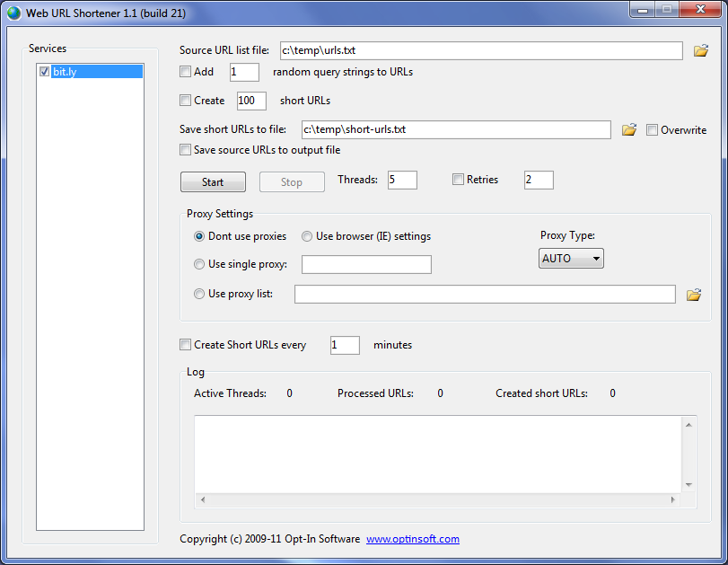Select Use browser (IE) settings option

pyautogui.click(x=307, y=236)
